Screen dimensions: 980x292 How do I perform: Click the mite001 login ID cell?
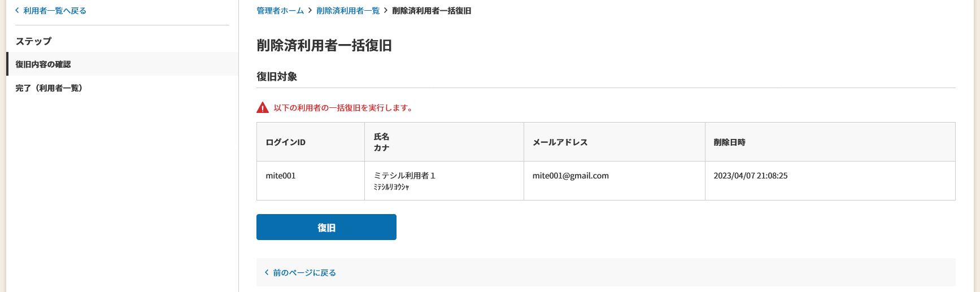tap(311, 181)
